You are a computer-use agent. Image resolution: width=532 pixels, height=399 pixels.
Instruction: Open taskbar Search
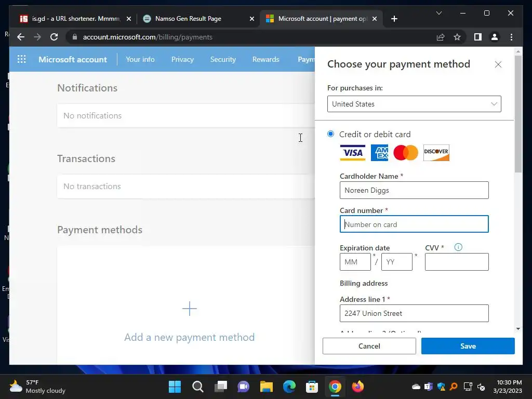point(198,387)
